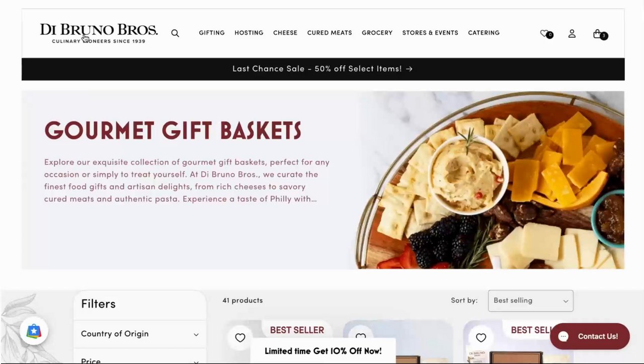The image size is (644, 364).
Task: Open the search magnifier icon
Action: tap(175, 33)
